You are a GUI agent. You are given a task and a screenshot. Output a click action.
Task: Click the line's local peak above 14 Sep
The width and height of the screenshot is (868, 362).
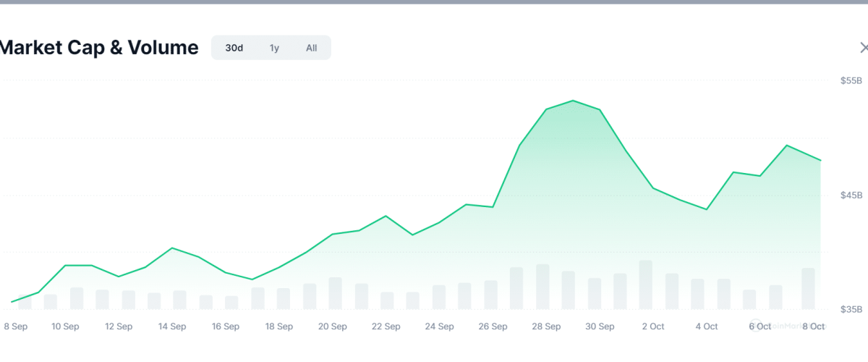tap(172, 248)
